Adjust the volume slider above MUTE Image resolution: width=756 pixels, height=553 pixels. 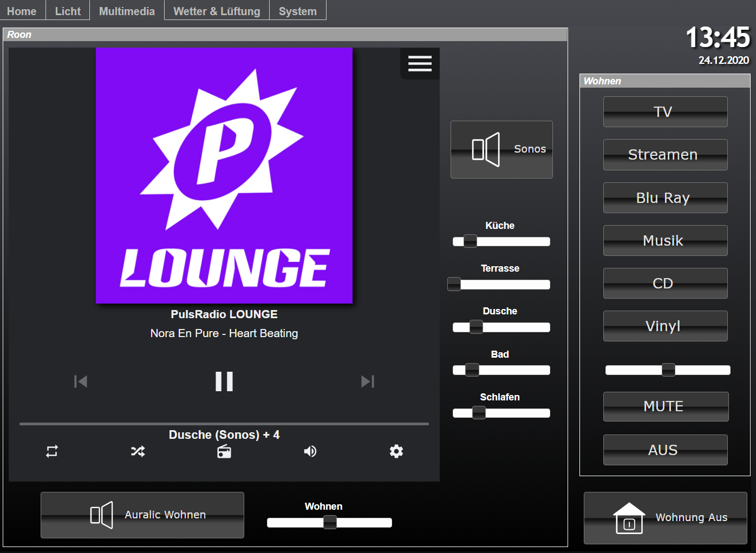(668, 370)
